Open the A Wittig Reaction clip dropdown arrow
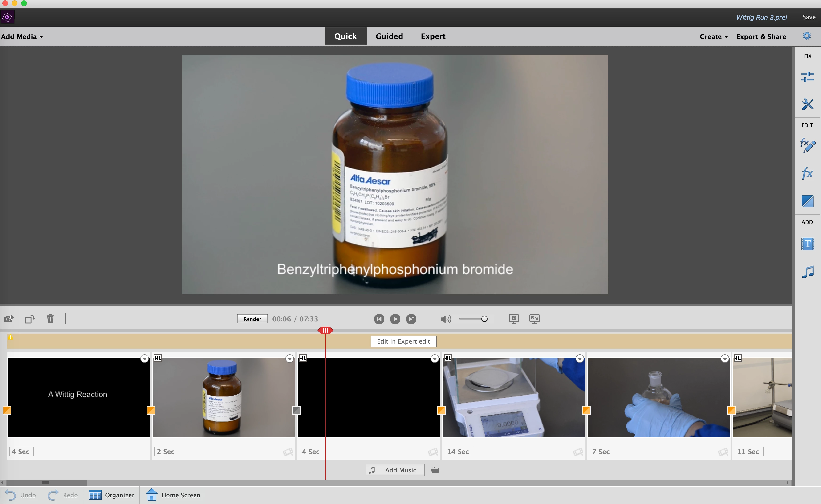Viewport: 821px width, 504px height. tap(144, 359)
